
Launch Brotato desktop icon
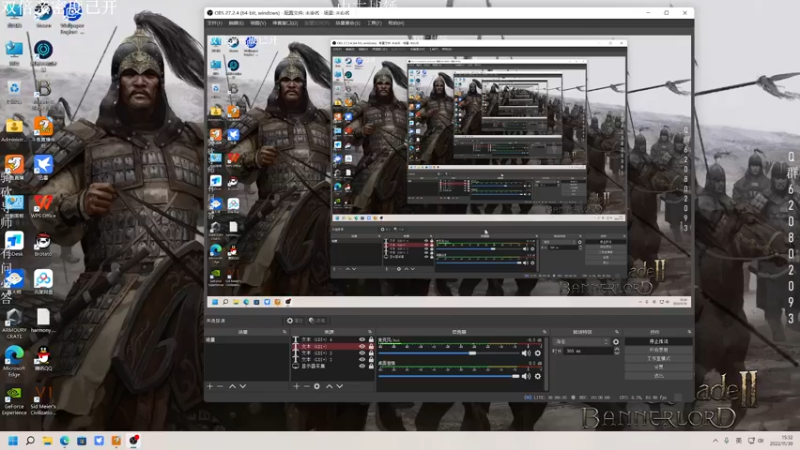pos(43,245)
